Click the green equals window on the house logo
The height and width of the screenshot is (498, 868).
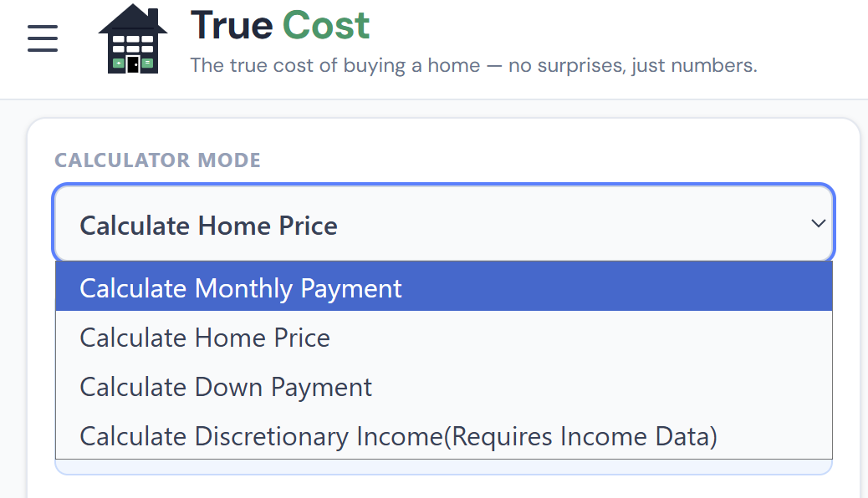pos(147,63)
